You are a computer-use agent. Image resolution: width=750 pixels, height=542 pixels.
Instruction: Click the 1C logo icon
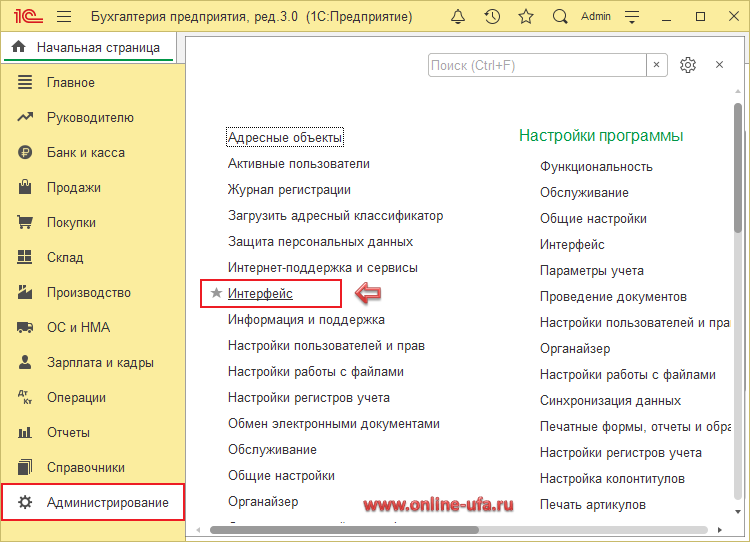[x=28, y=17]
